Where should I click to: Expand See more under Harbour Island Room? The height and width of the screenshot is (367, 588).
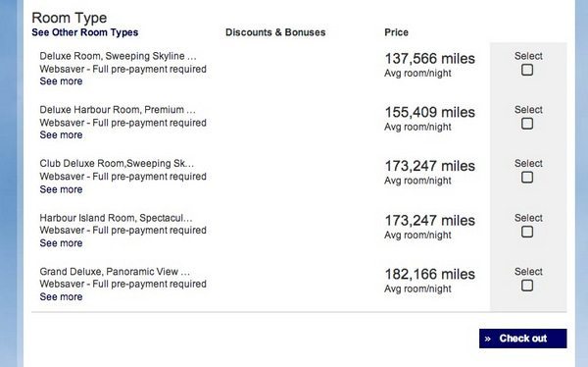(61, 243)
